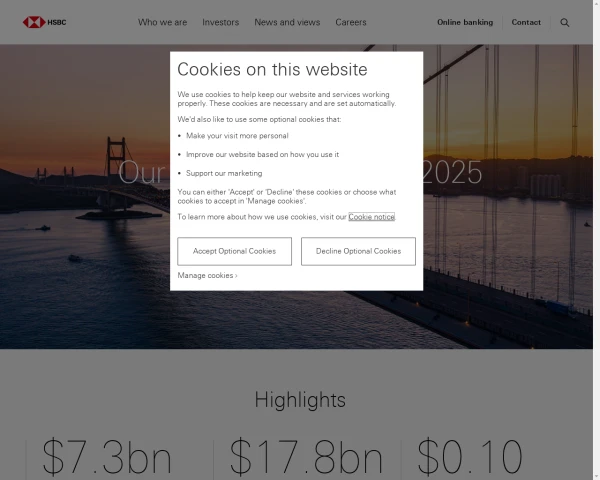
Task: Open the Careers menu
Action: tap(351, 22)
